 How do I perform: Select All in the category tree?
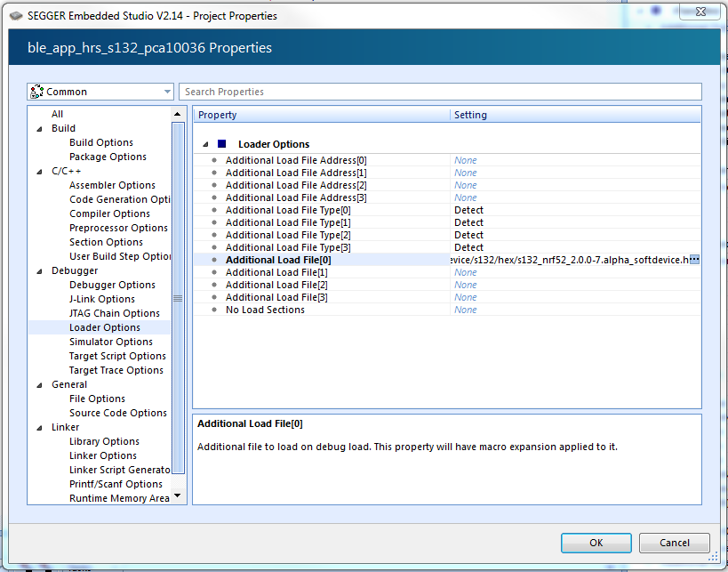click(57, 114)
